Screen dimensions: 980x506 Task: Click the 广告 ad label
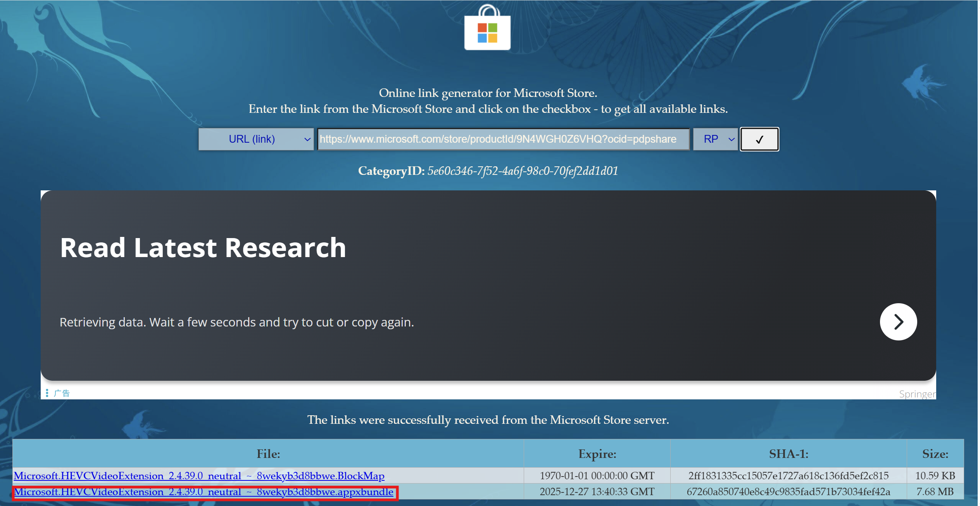[x=62, y=393]
